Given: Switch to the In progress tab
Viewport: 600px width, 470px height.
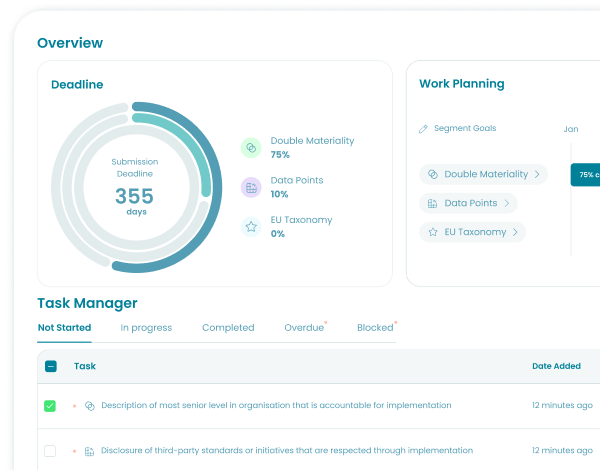Looking at the screenshot, I should 146,328.
